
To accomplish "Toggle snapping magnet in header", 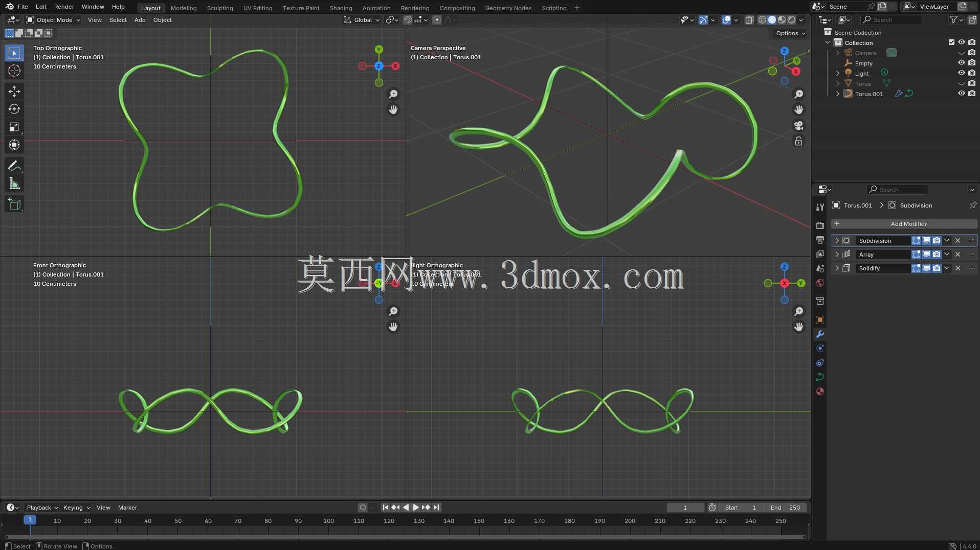I will [408, 20].
